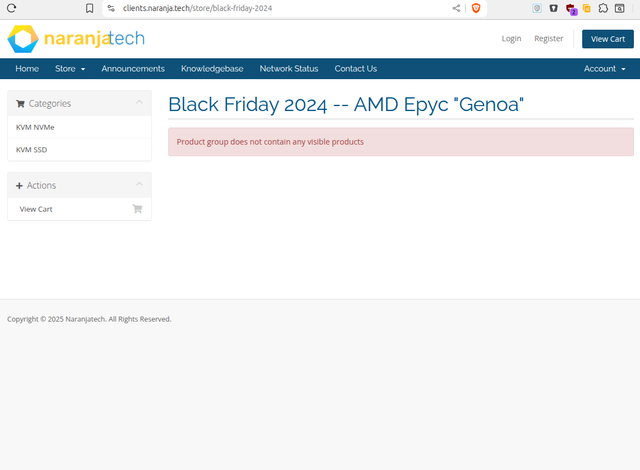Open the browser extensions puzzle icon
Viewport: 640px width, 470px height.
click(603, 8)
